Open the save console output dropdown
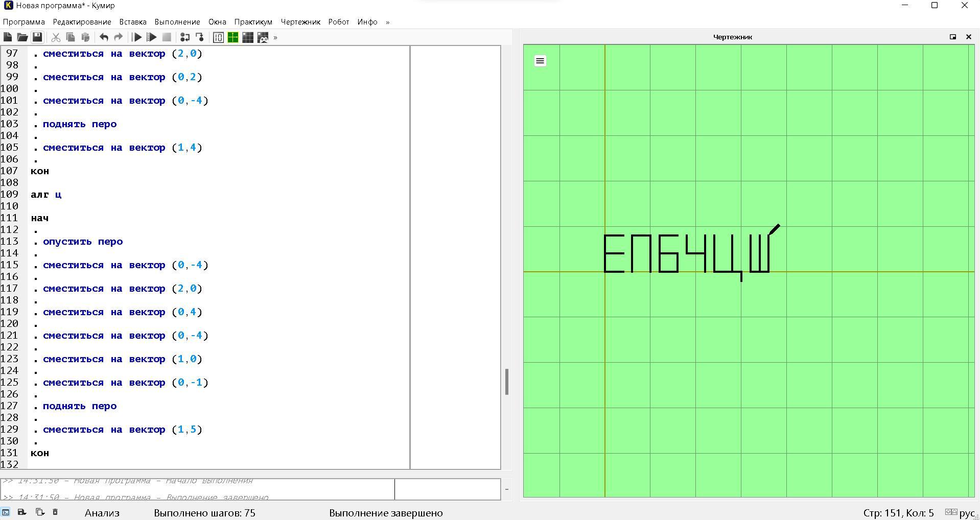 click(x=22, y=512)
